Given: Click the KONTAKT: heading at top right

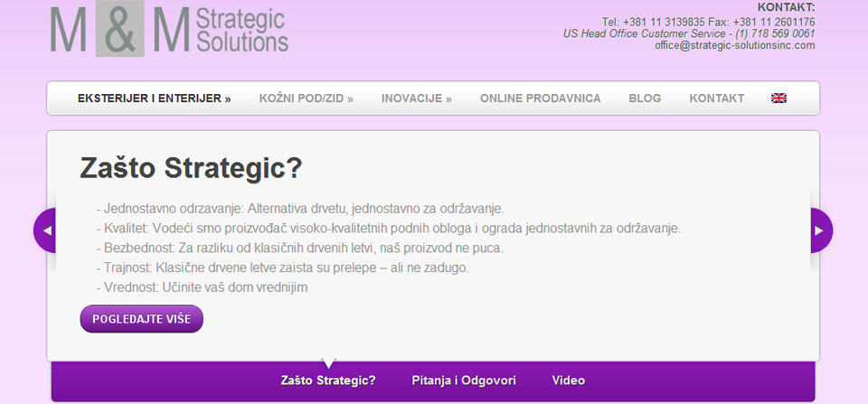Looking at the screenshot, I should [x=785, y=7].
